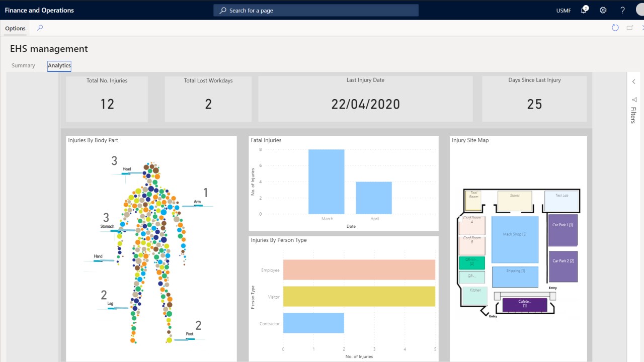Image resolution: width=644 pixels, height=362 pixels.
Task: Open the notifications bell icon
Action: (584, 10)
